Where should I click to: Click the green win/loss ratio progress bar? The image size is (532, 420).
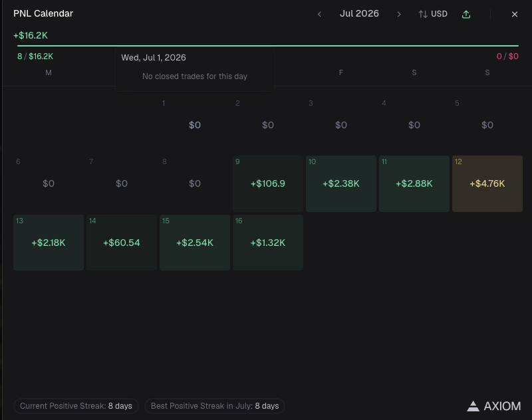[x=268, y=45]
